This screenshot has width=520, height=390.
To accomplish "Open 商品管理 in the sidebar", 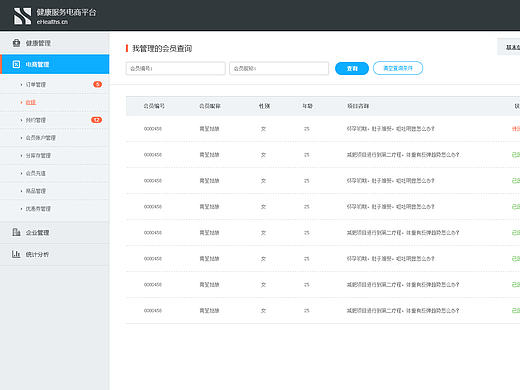I will point(55,191).
